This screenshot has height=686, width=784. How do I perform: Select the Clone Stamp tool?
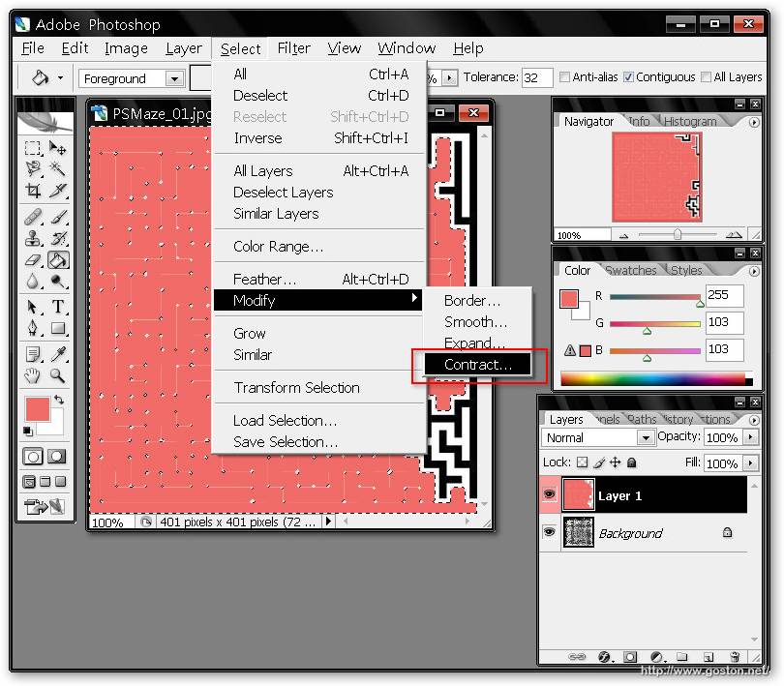[x=33, y=238]
